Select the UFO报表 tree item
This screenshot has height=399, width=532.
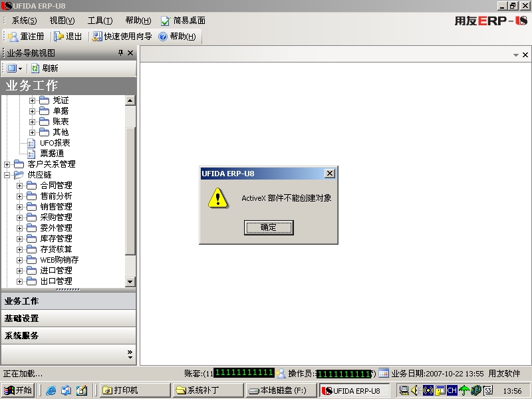coord(55,143)
